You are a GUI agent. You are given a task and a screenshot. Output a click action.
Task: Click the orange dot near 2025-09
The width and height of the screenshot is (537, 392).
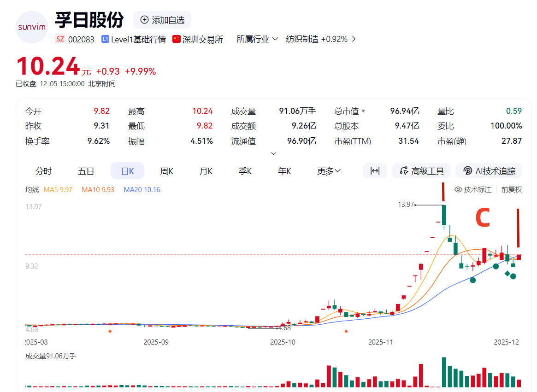110,331
